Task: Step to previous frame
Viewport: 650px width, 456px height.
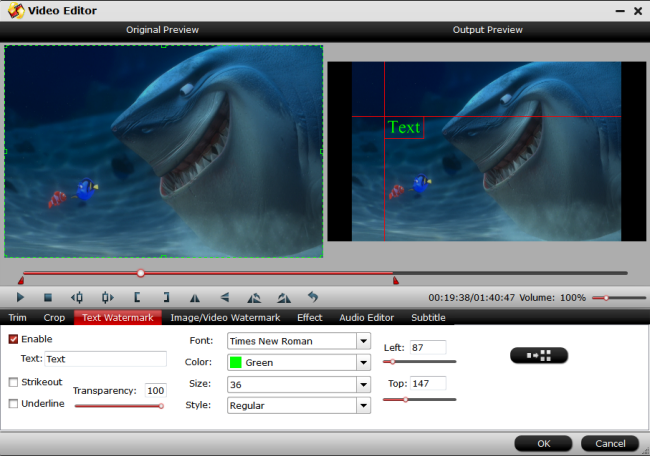Action: 77,297
